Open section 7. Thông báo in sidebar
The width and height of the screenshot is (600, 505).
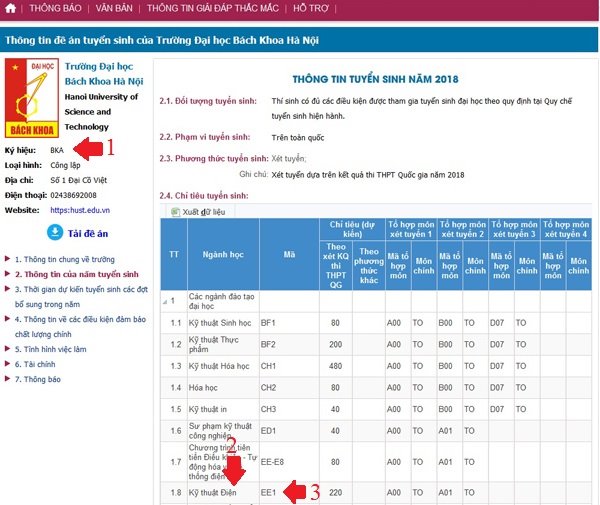[x=41, y=380]
